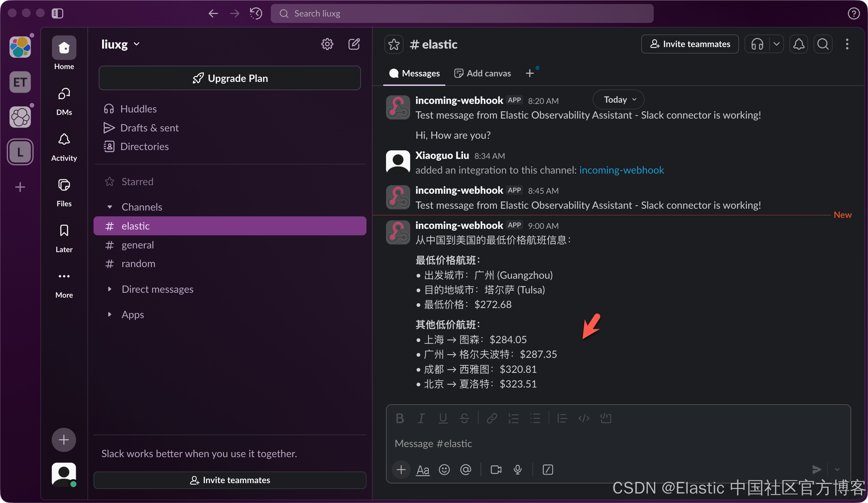Screen dimensions: 868x503
Task: Open channel notification bell settings
Action: pyautogui.click(x=798, y=44)
